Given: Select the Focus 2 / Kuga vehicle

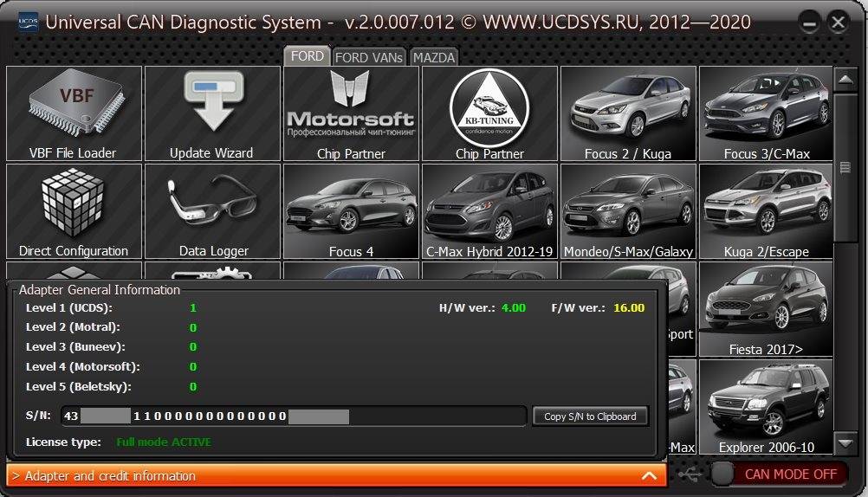Looking at the screenshot, I should click(x=628, y=113).
